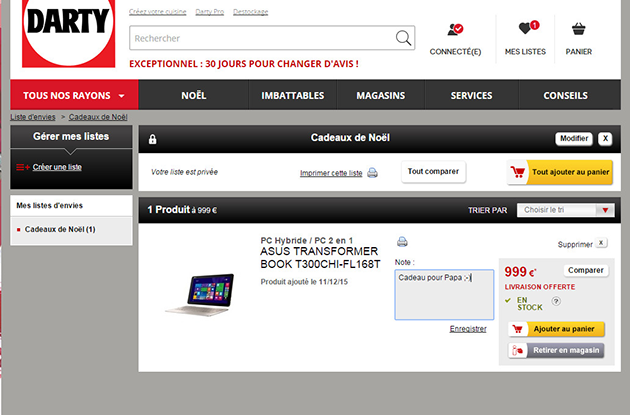This screenshot has height=415, width=630.
Task: Open the Imbattables menu tab
Action: point(292,96)
